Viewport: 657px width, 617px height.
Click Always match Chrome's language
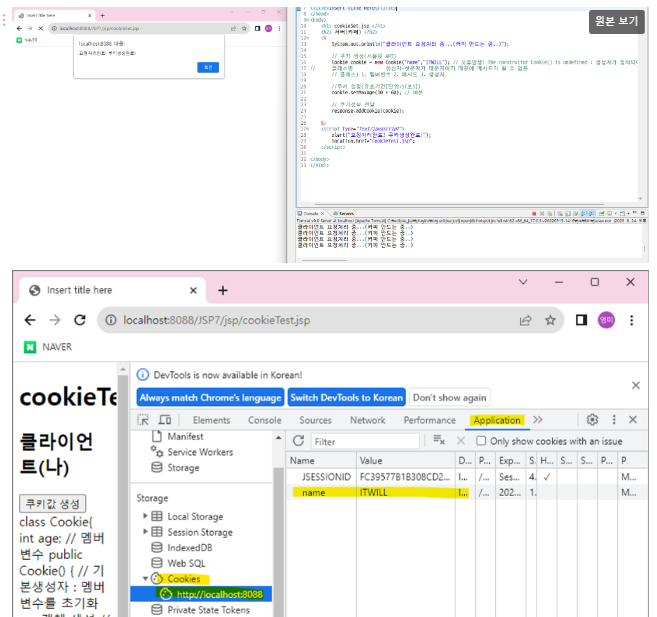tap(210, 398)
